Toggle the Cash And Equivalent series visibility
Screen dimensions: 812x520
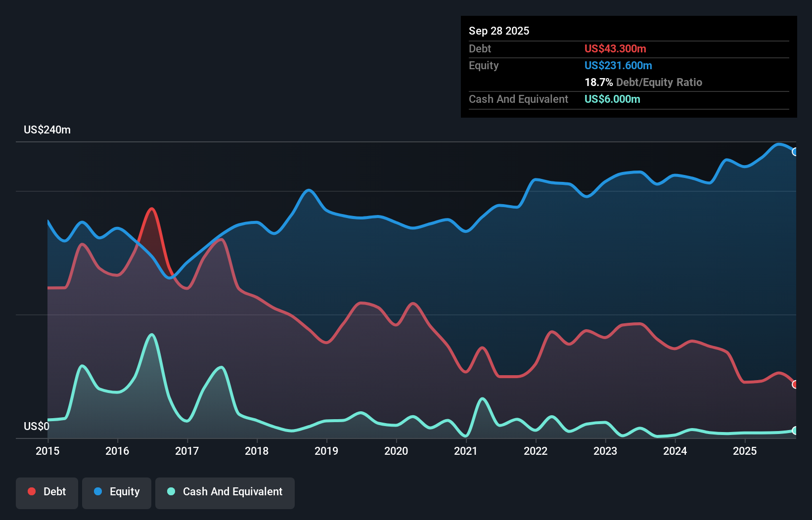(x=225, y=492)
